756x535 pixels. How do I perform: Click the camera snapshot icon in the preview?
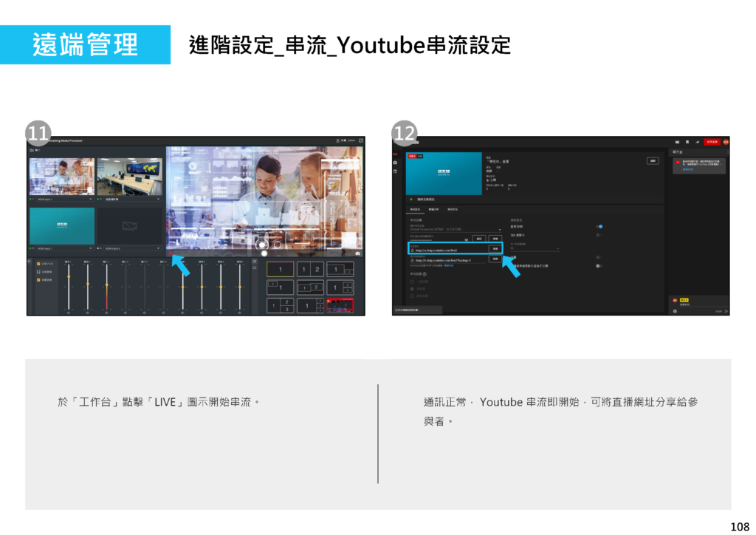click(x=358, y=252)
